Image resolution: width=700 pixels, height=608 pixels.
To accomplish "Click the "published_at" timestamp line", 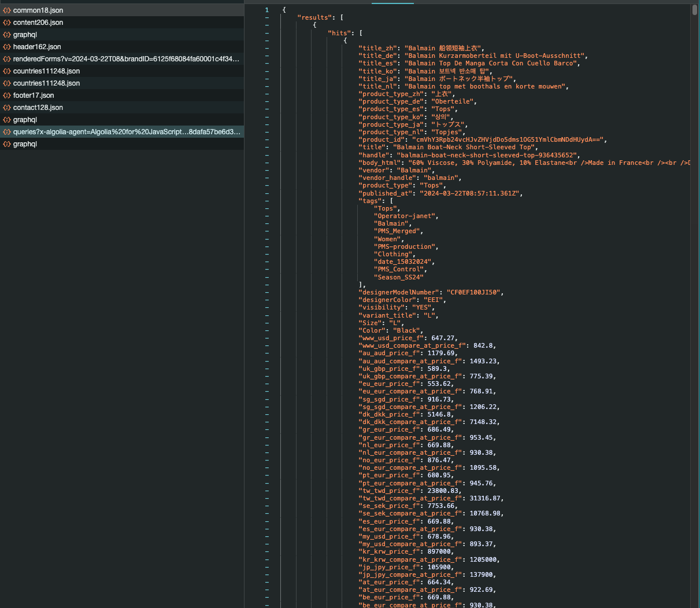I will (440, 193).
